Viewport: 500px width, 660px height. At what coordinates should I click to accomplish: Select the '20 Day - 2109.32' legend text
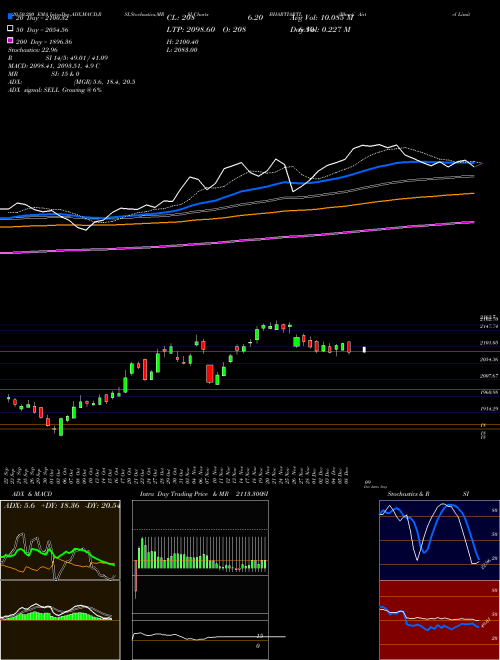[x=42, y=18]
